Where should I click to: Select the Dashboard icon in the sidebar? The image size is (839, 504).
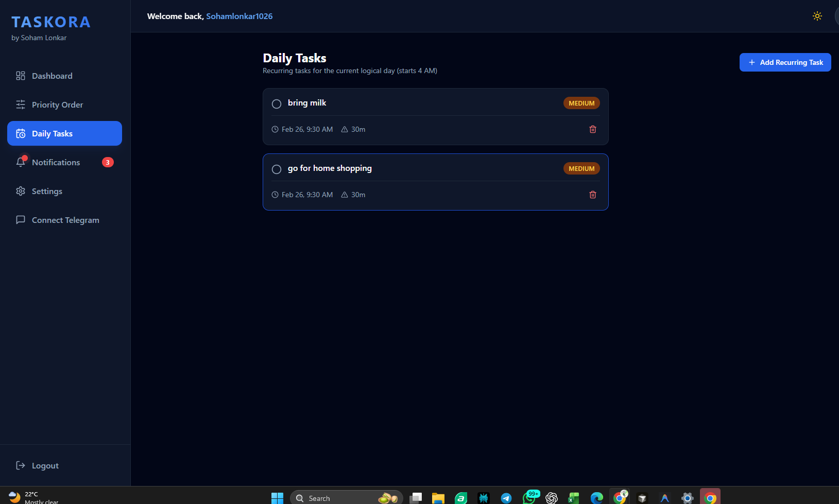[x=21, y=76]
